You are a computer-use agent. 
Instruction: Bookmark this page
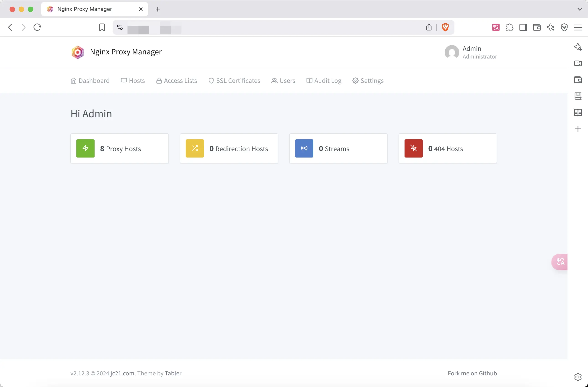[x=102, y=27]
